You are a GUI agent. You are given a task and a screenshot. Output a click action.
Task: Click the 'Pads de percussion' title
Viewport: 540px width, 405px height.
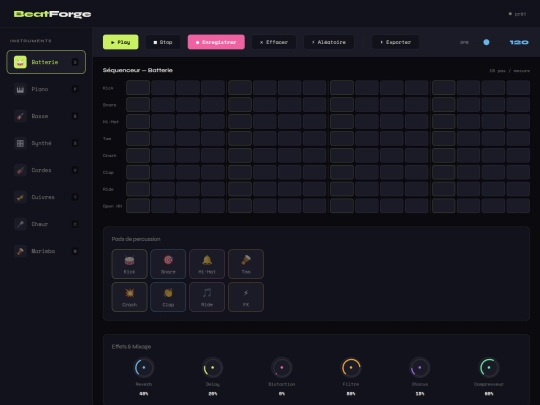136,239
